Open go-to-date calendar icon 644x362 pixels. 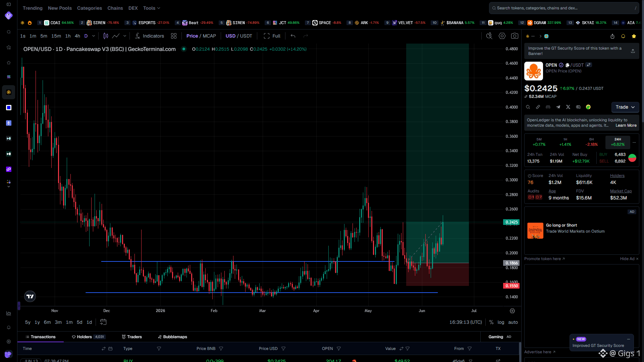(103, 322)
